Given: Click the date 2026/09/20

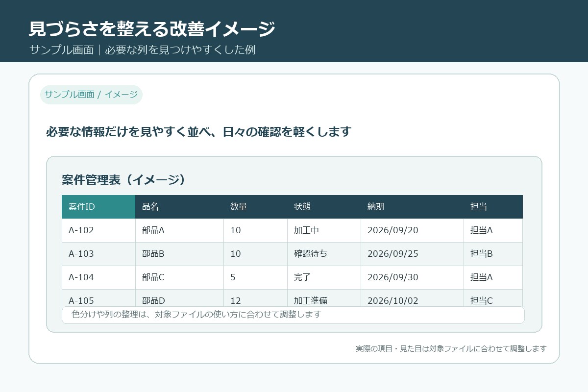Looking at the screenshot, I should pos(412,230).
